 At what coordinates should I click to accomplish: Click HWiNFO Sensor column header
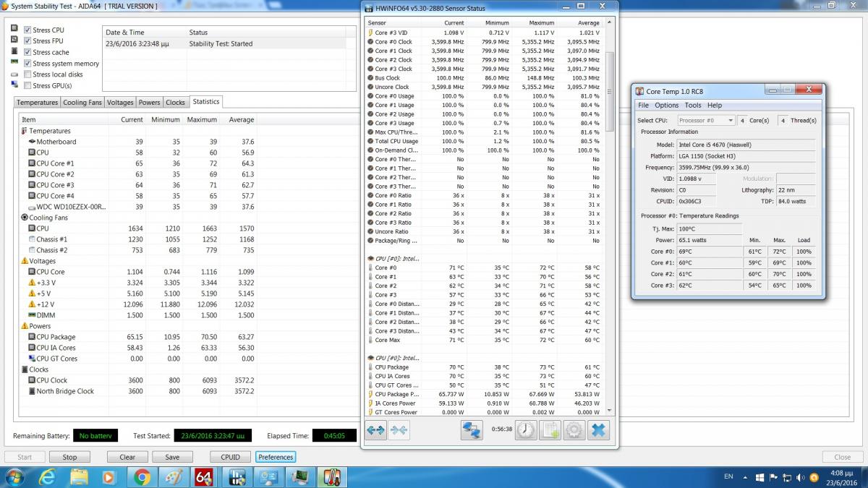pyautogui.click(x=392, y=23)
